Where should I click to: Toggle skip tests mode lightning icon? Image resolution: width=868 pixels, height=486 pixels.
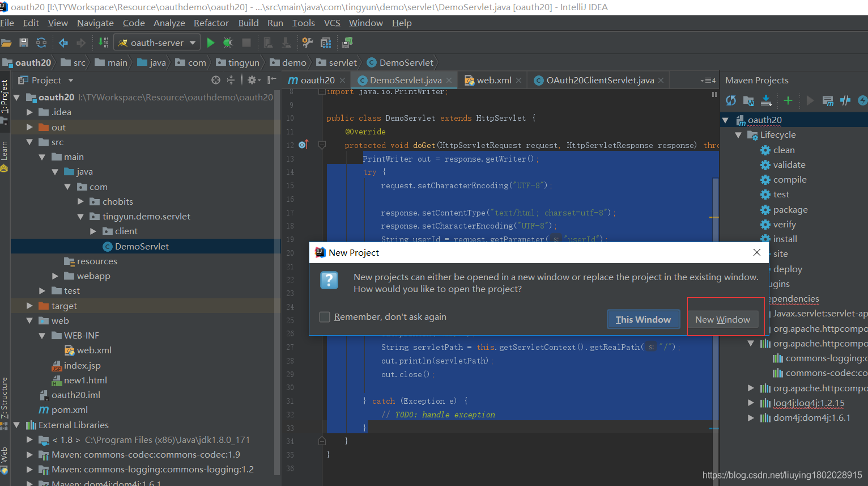tap(863, 100)
